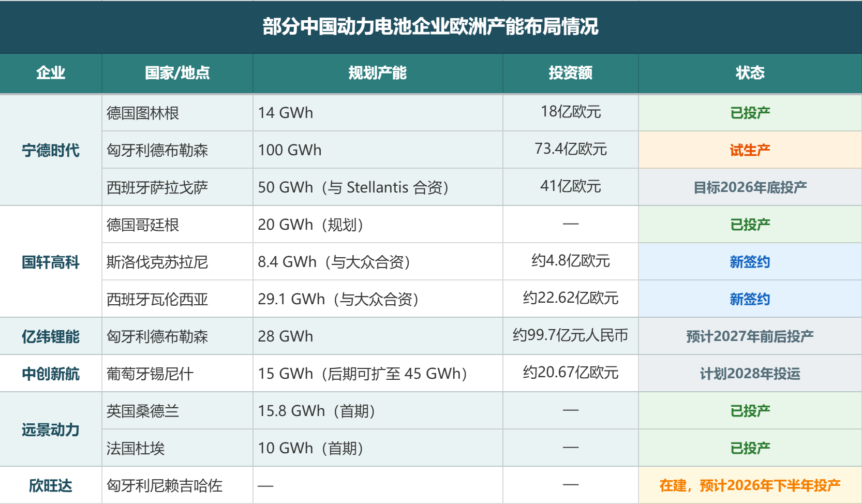The height and width of the screenshot is (504, 862).
Task: Click the 亿纬锂能 company cell
Action: point(51,336)
